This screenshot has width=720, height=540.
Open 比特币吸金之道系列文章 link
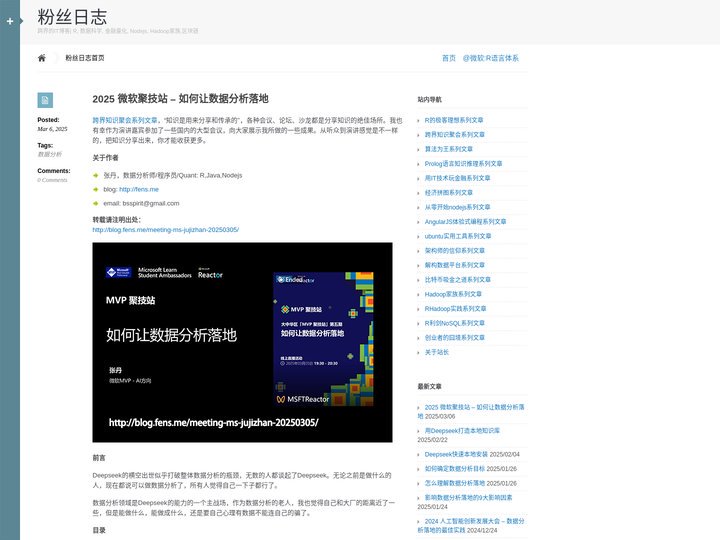click(x=457, y=280)
